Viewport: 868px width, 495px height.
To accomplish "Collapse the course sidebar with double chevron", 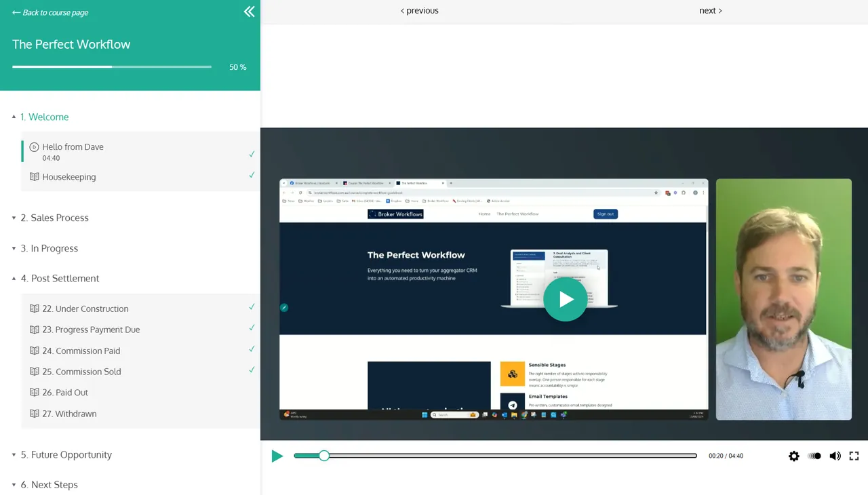I will (x=250, y=12).
